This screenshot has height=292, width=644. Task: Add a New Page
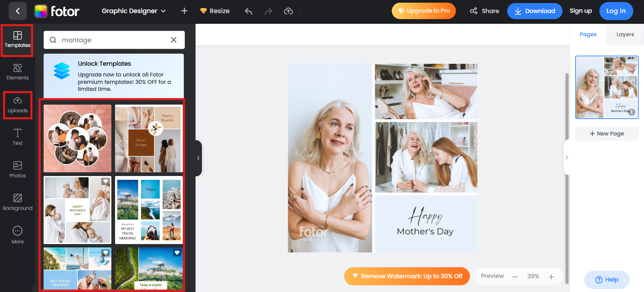[x=607, y=133]
